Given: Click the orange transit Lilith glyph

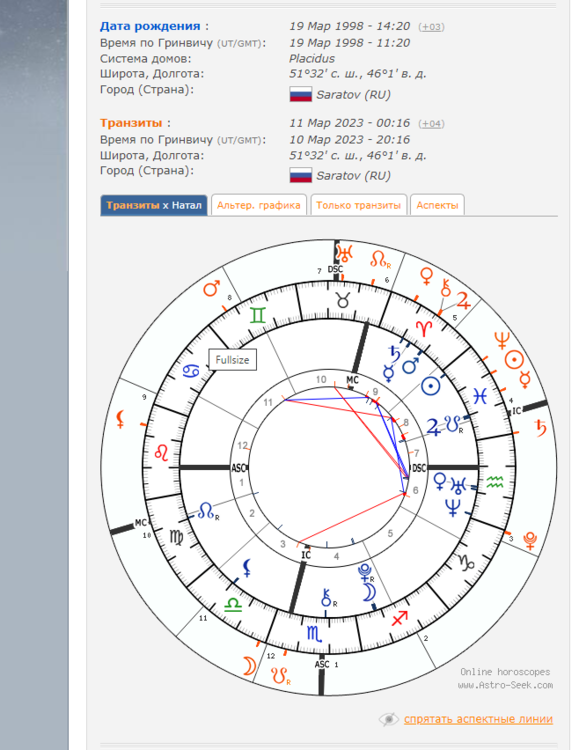Looking at the screenshot, I should pos(121,419).
